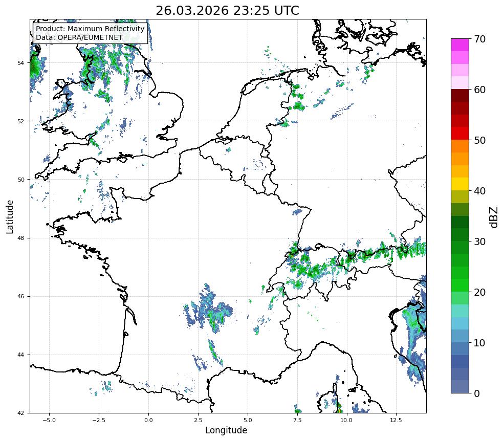Click longitude tick label 0.0
Image resolution: width=504 pixels, height=440 pixels.
[x=148, y=420]
